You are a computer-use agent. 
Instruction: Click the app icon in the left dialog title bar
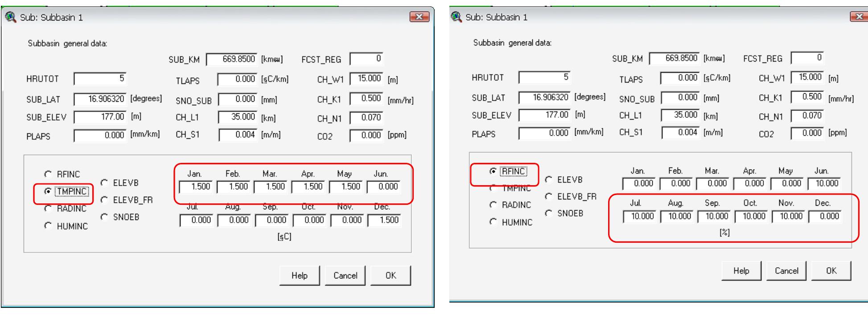click(10, 17)
